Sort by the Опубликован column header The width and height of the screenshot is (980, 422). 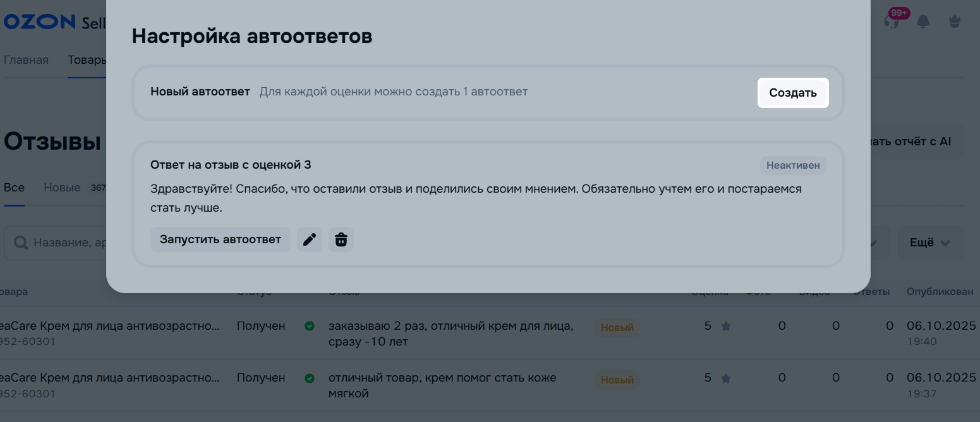pos(940,292)
